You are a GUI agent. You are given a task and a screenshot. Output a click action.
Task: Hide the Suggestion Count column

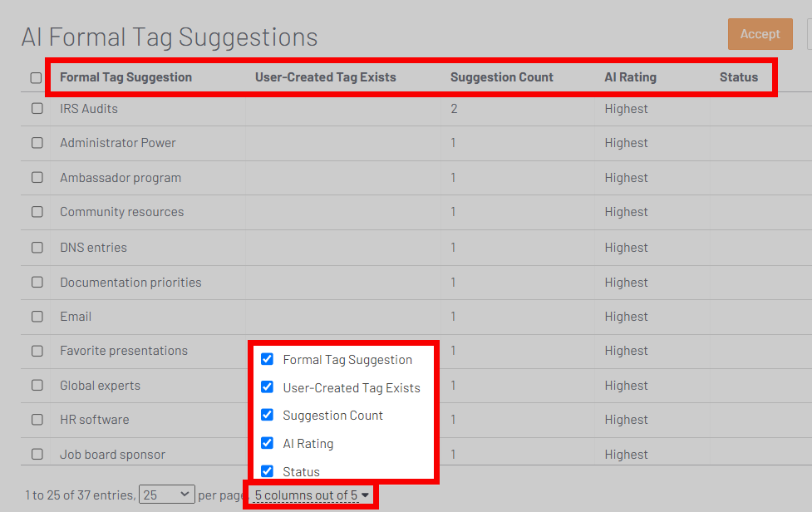pos(267,415)
